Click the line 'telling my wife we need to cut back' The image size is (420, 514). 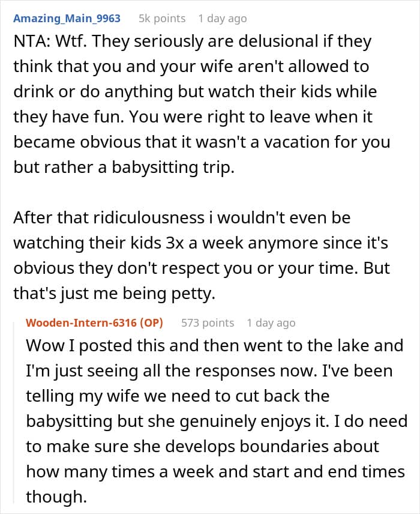pos(178,396)
